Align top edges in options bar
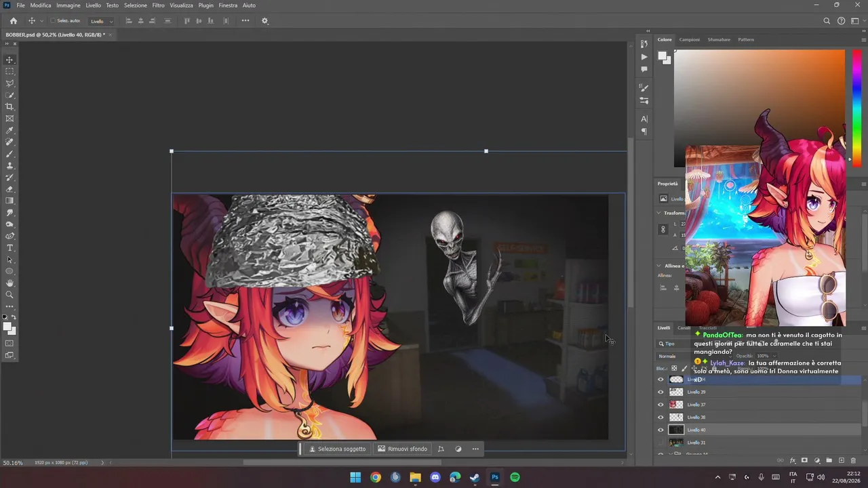This screenshot has height=488, width=868. tap(187, 21)
